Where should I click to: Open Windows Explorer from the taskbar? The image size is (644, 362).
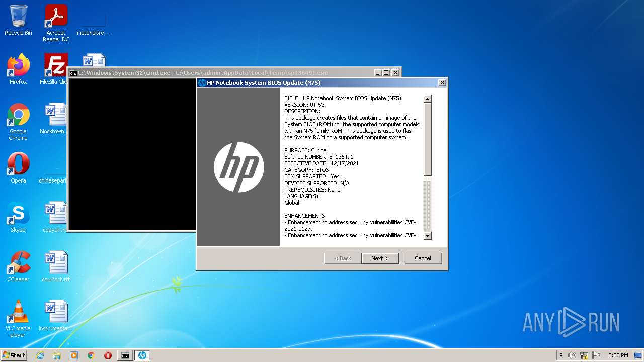[x=57, y=355]
